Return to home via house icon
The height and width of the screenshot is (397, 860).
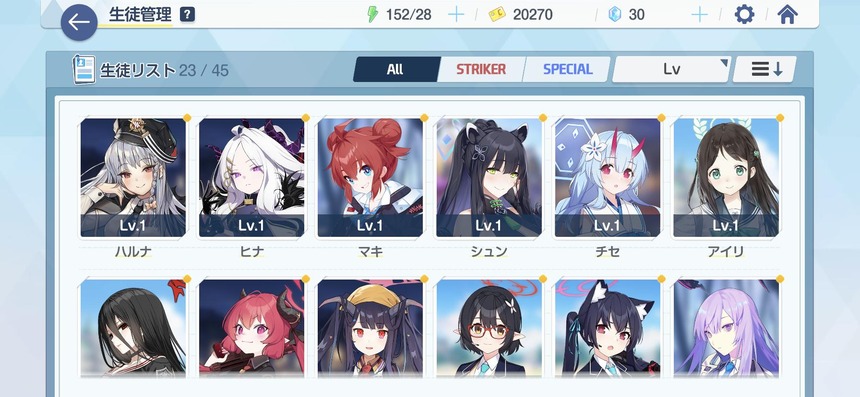pos(787,15)
